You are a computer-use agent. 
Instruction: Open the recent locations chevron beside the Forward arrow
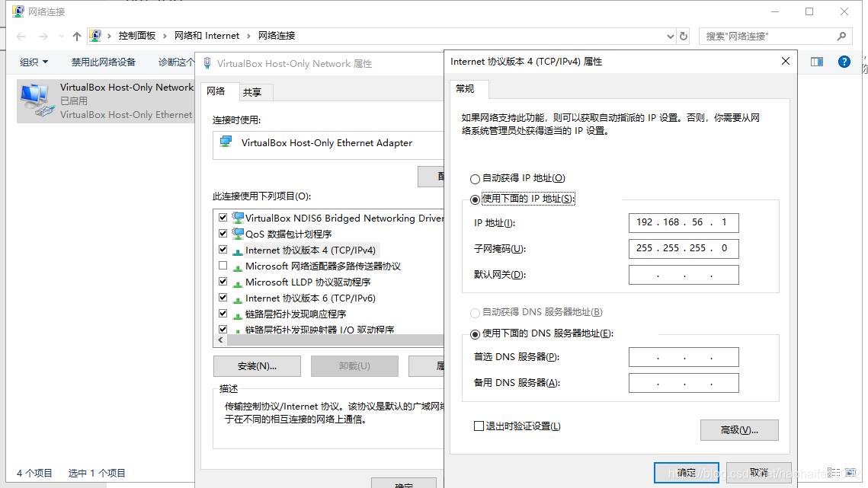(61, 37)
